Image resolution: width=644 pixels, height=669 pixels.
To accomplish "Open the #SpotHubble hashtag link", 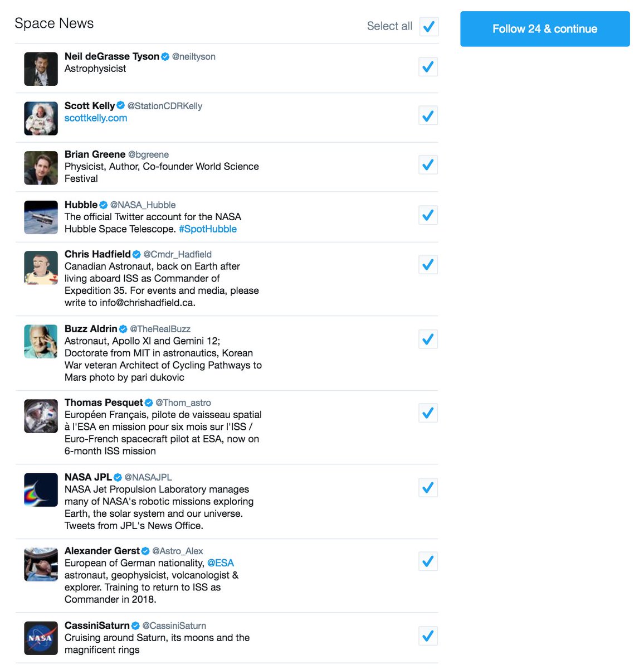I will pyautogui.click(x=208, y=229).
